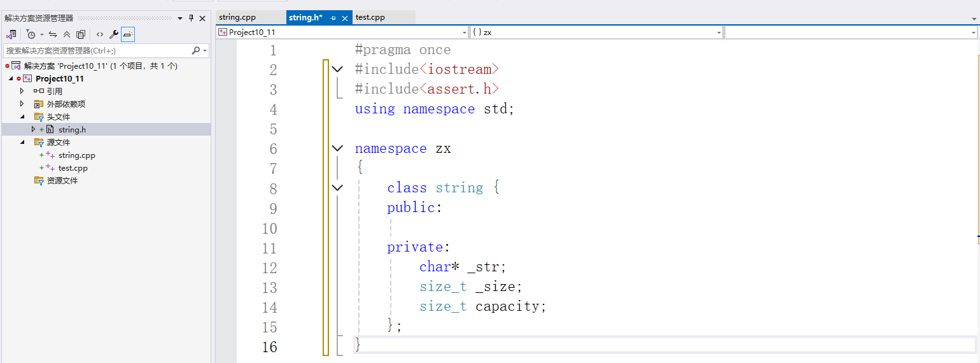Click the 'assert.h' include on line 3
Viewport: 980px width, 363px height.
(459, 90)
